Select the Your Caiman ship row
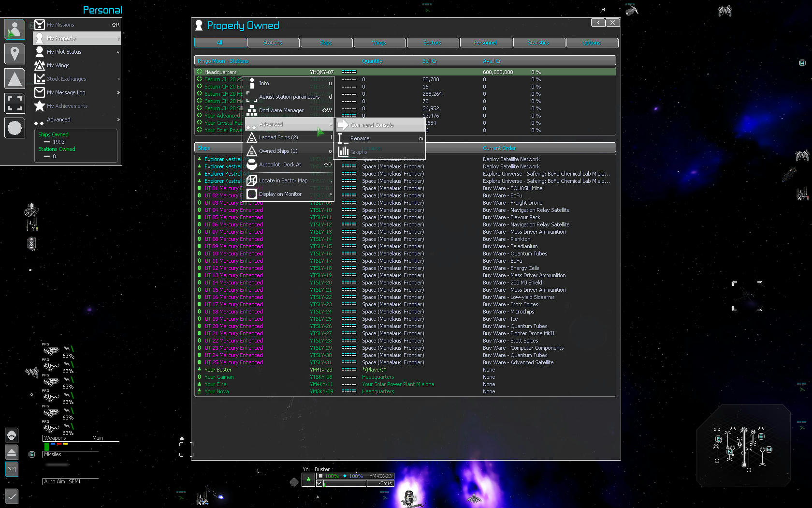Viewport: 812px width, 508px height. tap(405, 377)
